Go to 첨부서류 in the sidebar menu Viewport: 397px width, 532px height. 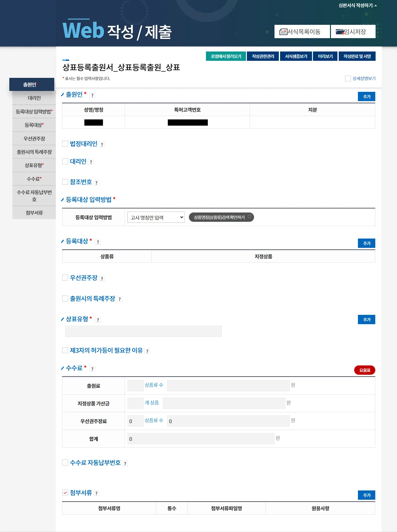coord(34,213)
